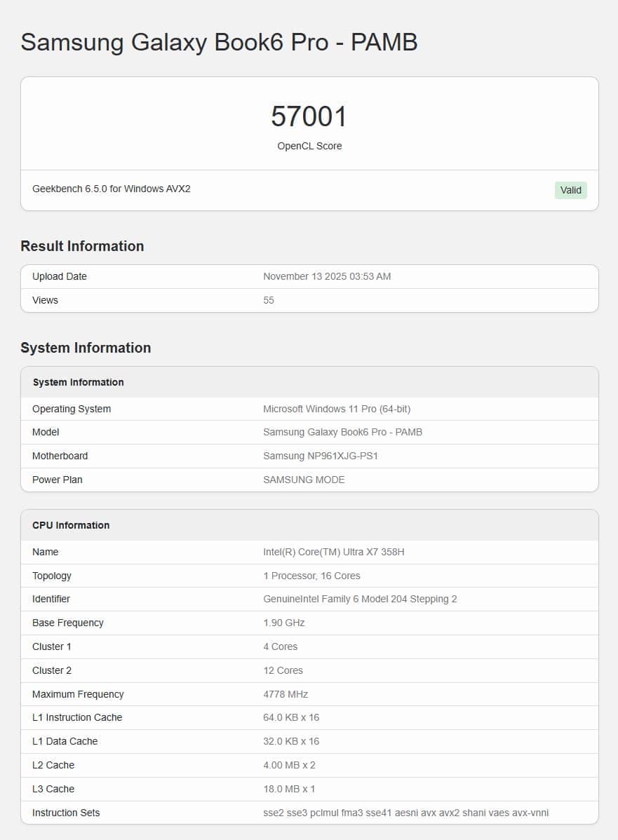
Task: Click the Microsoft Windows 11 Pro operating system value
Action: click(337, 409)
